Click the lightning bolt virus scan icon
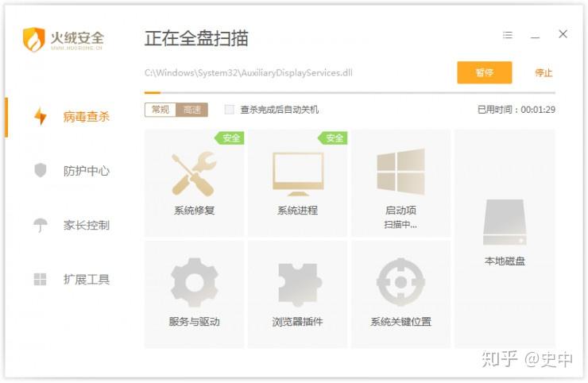 point(41,116)
